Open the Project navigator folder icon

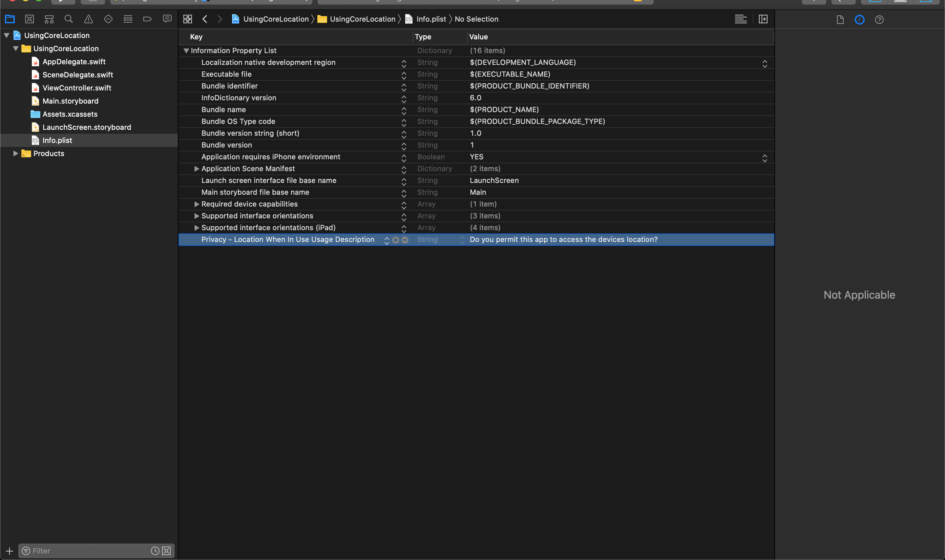tap(10, 19)
